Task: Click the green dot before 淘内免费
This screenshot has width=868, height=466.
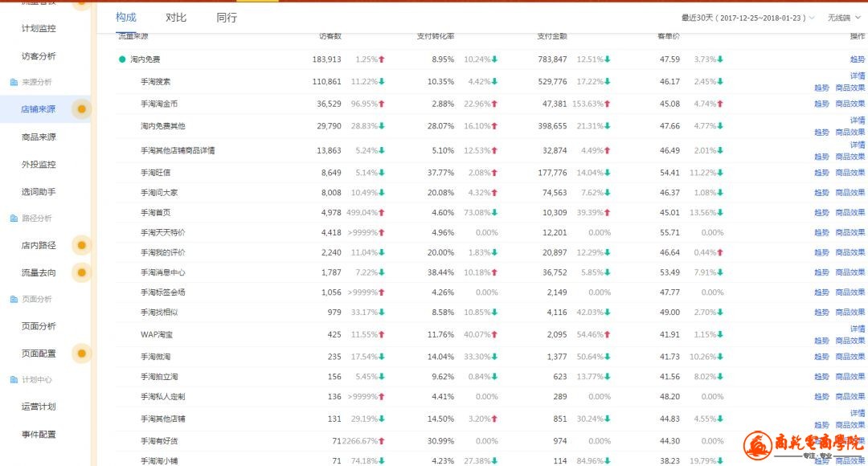Action: coord(122,59)
